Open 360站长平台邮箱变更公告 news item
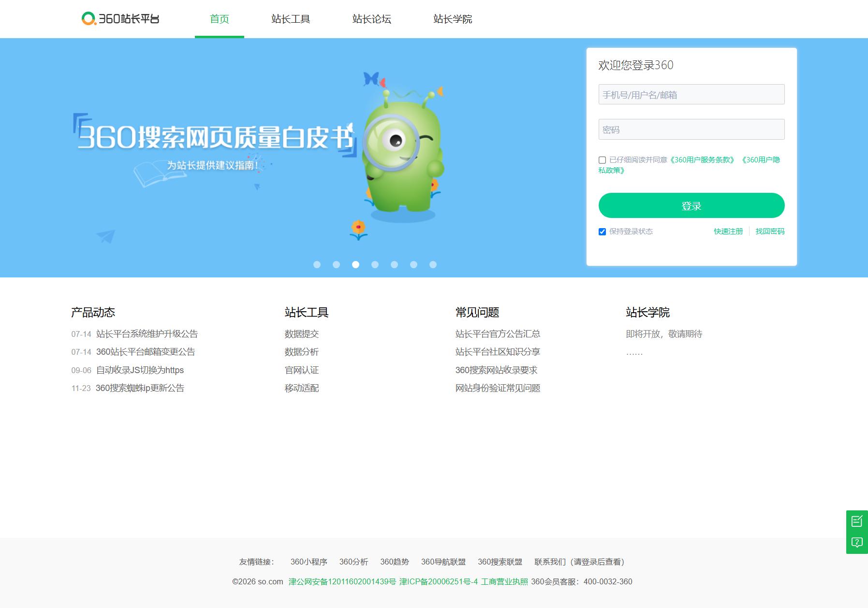The height and width of the screenshot is (608, 868). 146,352
